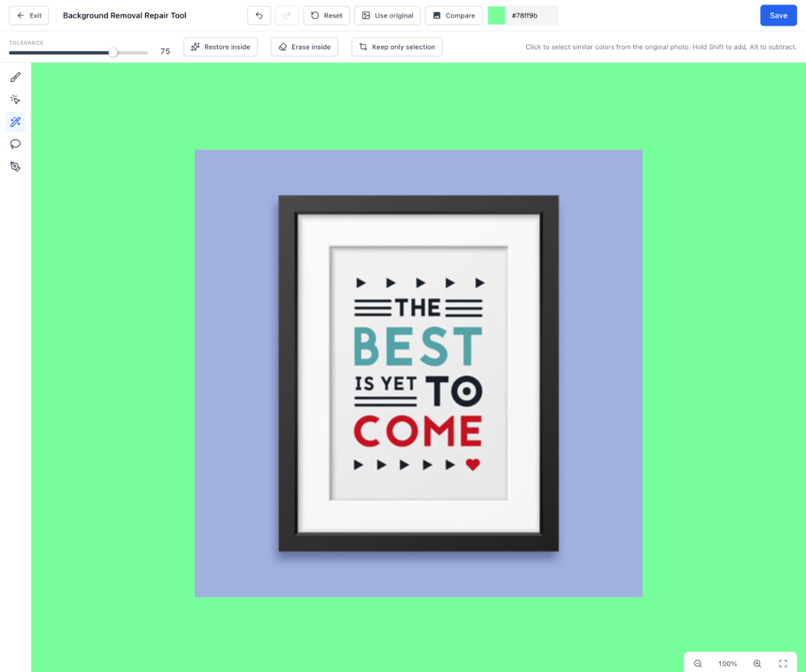The width and height of the screenshot is (806, 672).
Task: Click the tolerance value 75
Action: click(x=165, y=51)
